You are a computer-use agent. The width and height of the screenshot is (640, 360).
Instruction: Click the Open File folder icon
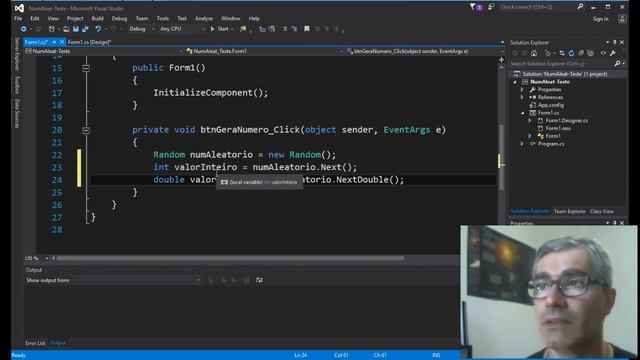click(x=66, y=29)
